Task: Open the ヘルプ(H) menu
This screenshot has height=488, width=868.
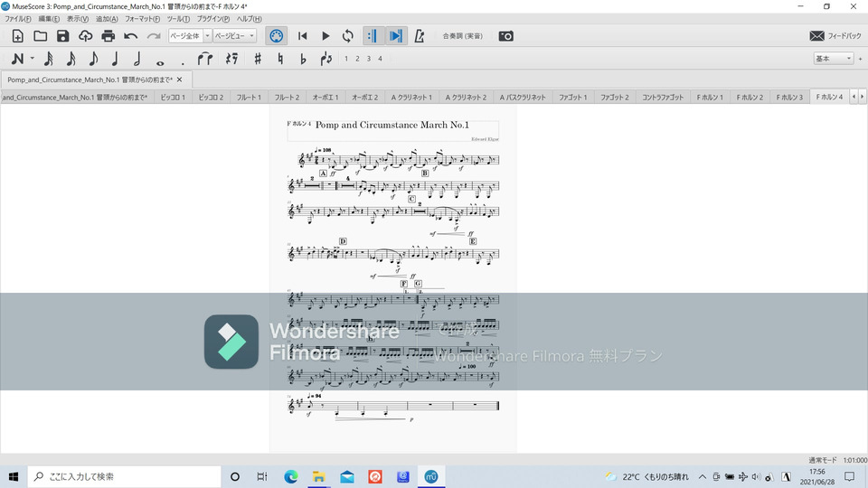Action: 250,19
